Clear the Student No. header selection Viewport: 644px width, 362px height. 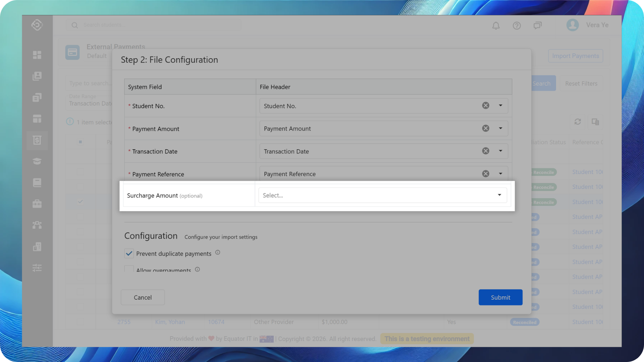click(x=485, y=106)
